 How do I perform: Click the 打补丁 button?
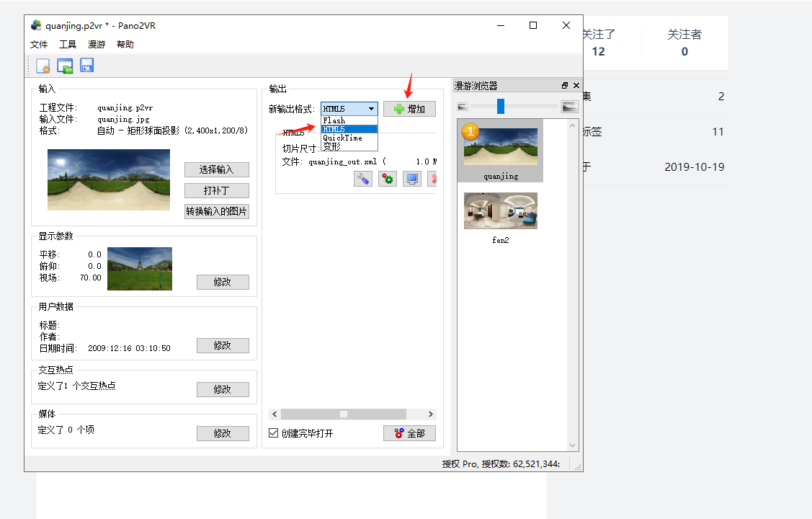(216, 190)
